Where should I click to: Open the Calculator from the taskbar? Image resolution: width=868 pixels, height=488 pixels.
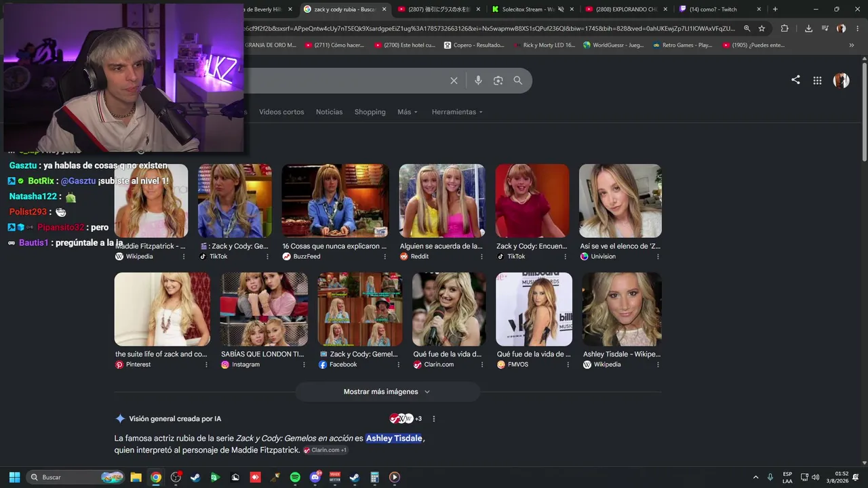point(374,477)
